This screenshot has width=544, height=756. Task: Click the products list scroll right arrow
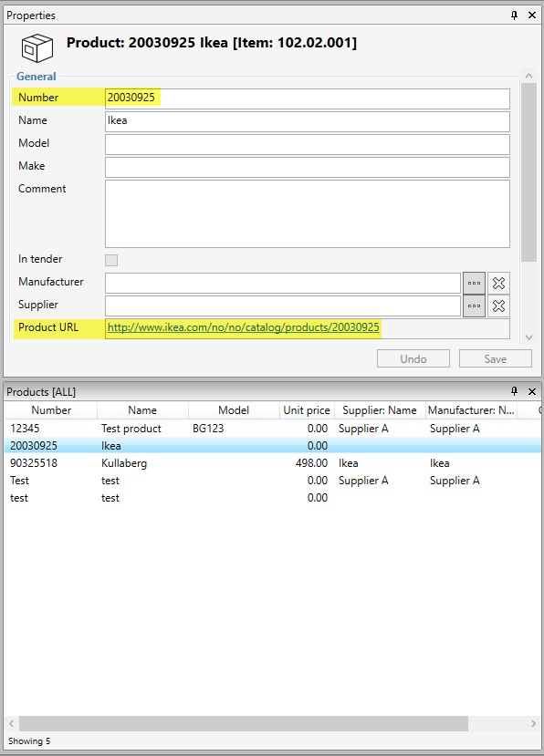point(533,723)
